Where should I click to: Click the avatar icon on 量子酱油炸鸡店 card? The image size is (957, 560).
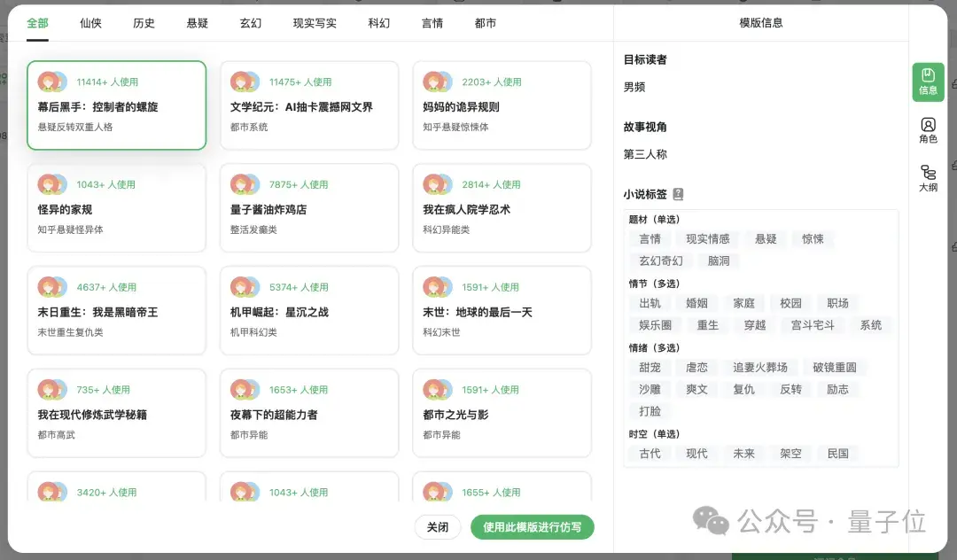[245, 184]
